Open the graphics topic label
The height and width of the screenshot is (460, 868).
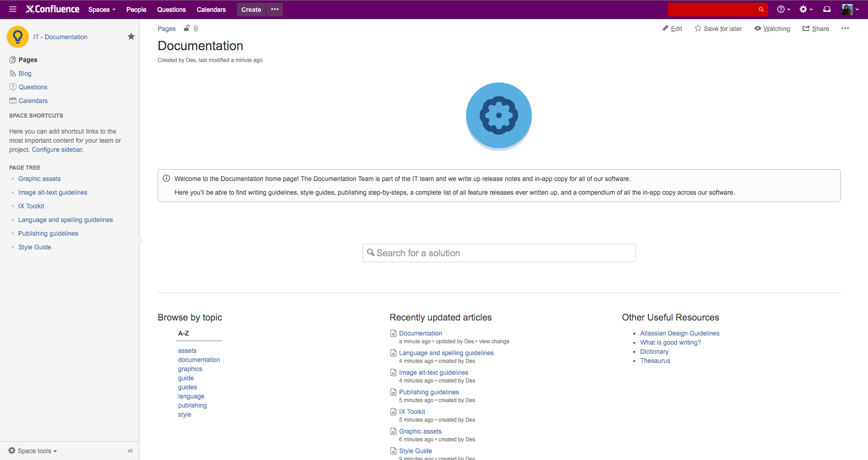click(190, 369)
